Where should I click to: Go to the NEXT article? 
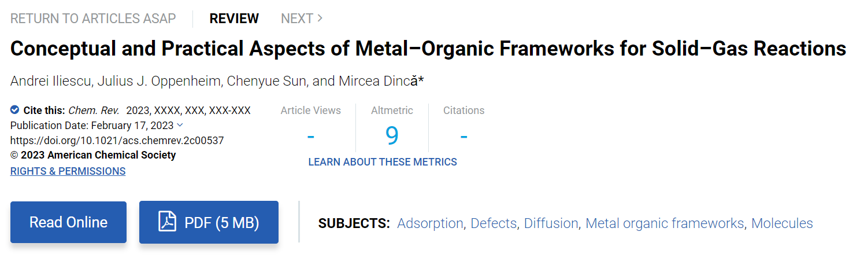click(x=302, y=19)
